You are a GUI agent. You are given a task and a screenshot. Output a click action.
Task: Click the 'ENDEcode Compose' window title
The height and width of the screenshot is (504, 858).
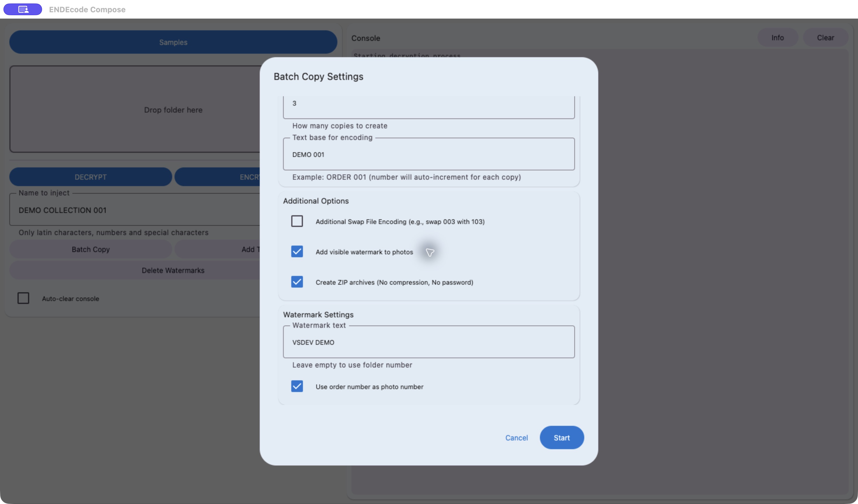coord(87,10)
